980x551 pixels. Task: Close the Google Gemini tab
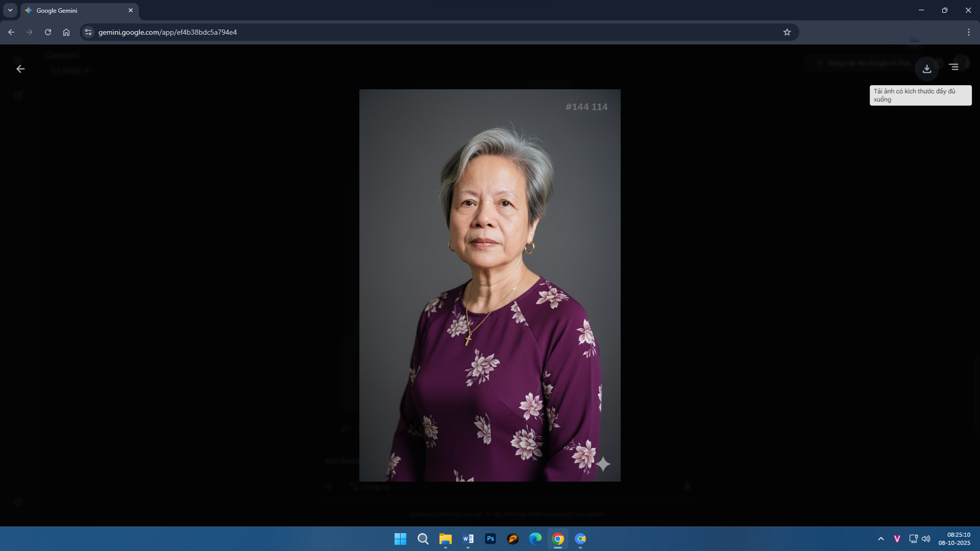(131, 10)
